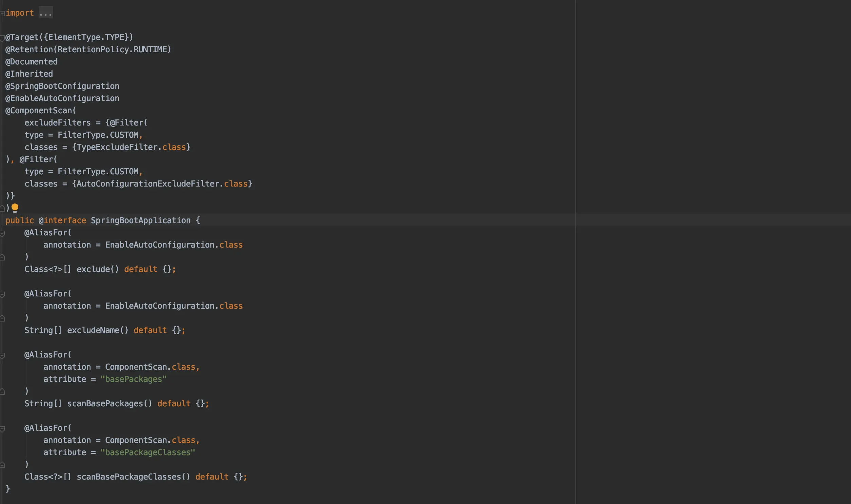The height and width of the screenshot is (504, 851).
Task: Collapse the @AliasFor above scanBasePackageClasses() method
Action: (2, 429)
